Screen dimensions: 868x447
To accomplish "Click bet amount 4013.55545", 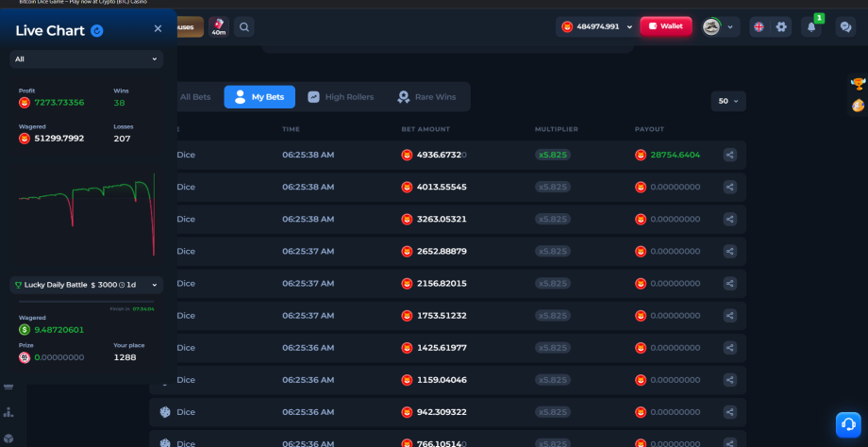I will [x=442, y=187].
